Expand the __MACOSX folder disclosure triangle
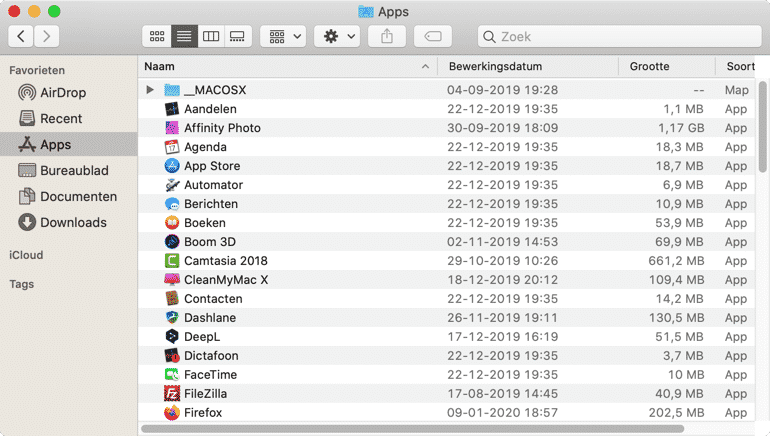770x436 pixels. click(x=150, y=90)
